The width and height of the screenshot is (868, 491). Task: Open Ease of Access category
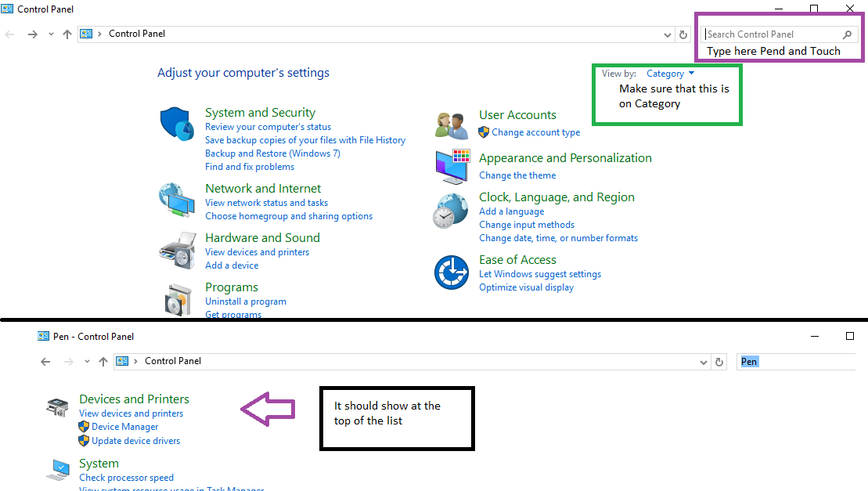coord(517,260)
